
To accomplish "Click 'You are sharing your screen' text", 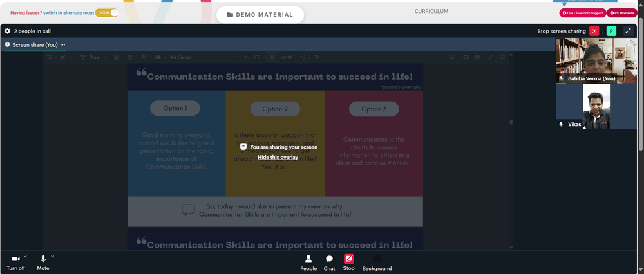I will (283, 147).
